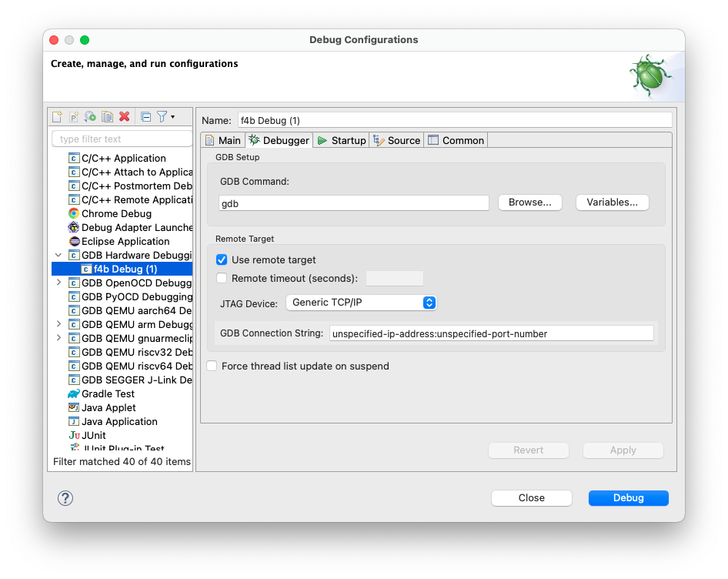Viewport: 728px width, 579px height.
Task: Click the New launch configuration icon
Action: point(57,116)
